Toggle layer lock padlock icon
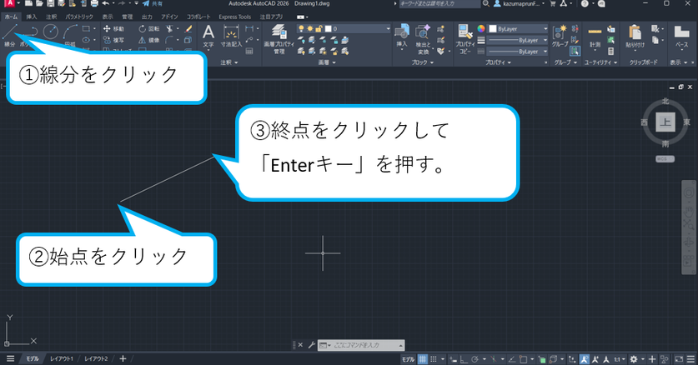698x365 pixels. click(319, 29)
